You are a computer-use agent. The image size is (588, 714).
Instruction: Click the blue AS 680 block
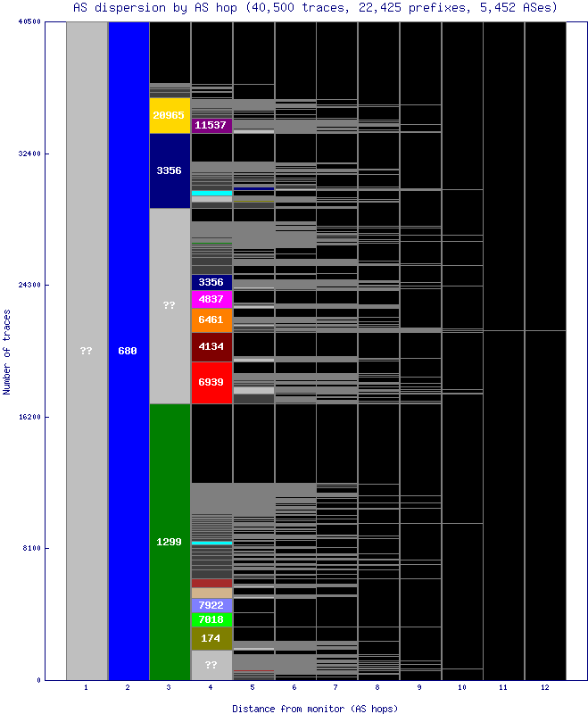(x=128, y=351)
